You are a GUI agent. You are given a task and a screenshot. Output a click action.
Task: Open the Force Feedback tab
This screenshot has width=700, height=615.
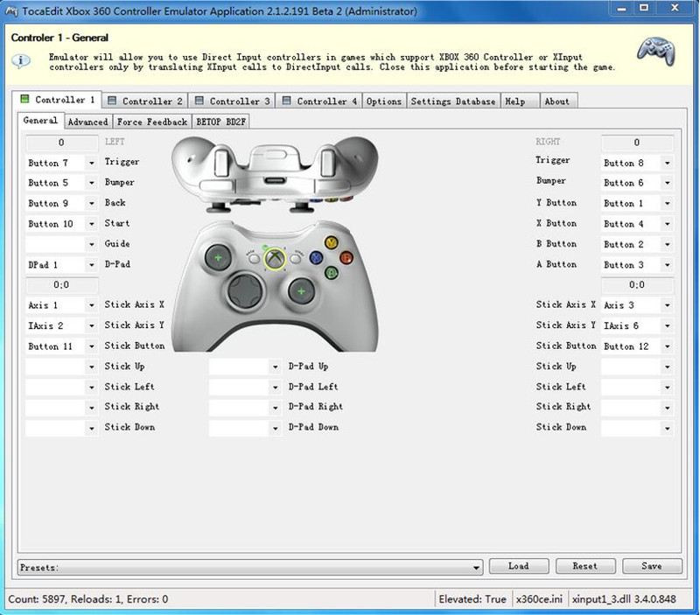pos(151,122)
